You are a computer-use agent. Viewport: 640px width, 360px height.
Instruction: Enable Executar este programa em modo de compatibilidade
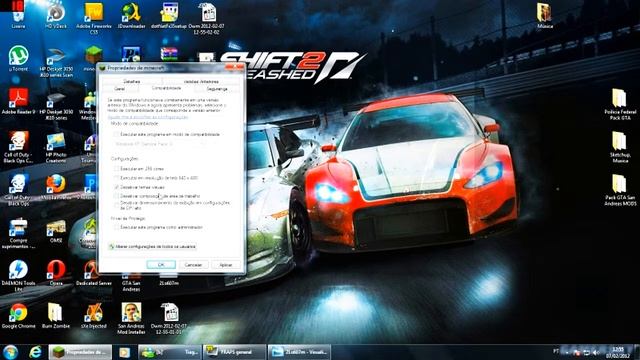point(116,134)
